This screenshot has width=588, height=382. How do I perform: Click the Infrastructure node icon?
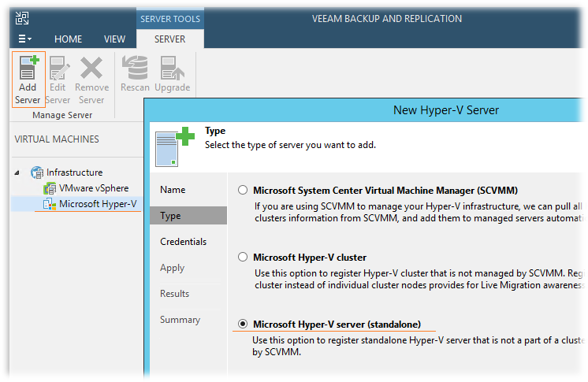pos(37,172)
